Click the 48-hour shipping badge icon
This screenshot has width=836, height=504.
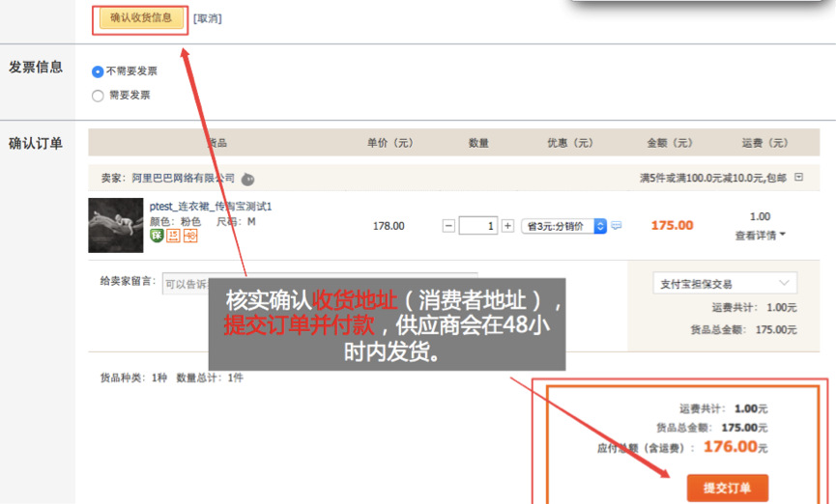point(190,236)
